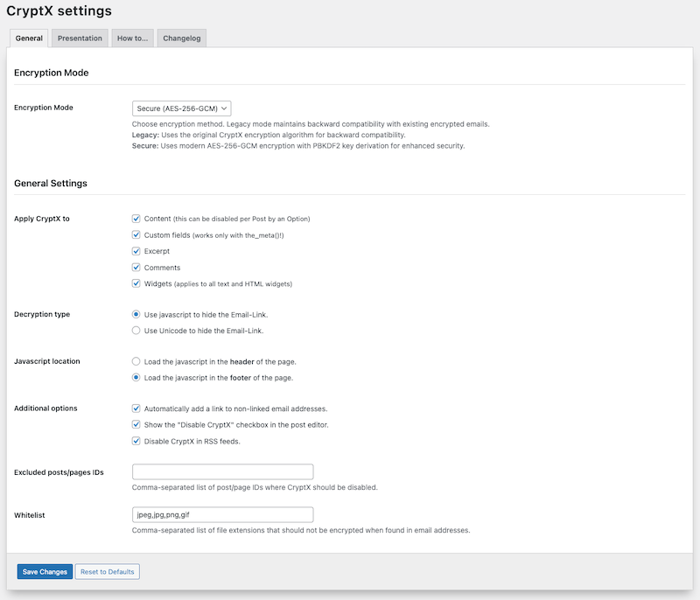Click the "Javascript location" label

(x=47, y=361)
